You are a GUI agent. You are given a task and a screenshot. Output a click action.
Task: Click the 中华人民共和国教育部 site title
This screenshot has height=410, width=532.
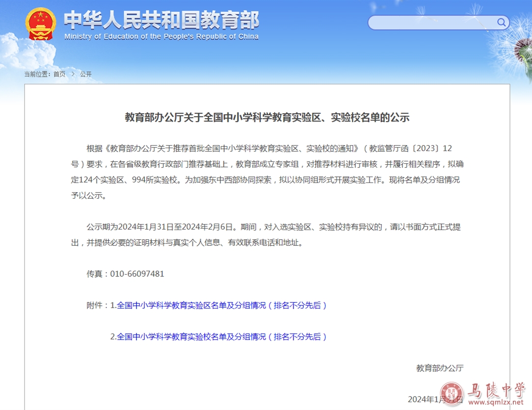click(161, 20)
